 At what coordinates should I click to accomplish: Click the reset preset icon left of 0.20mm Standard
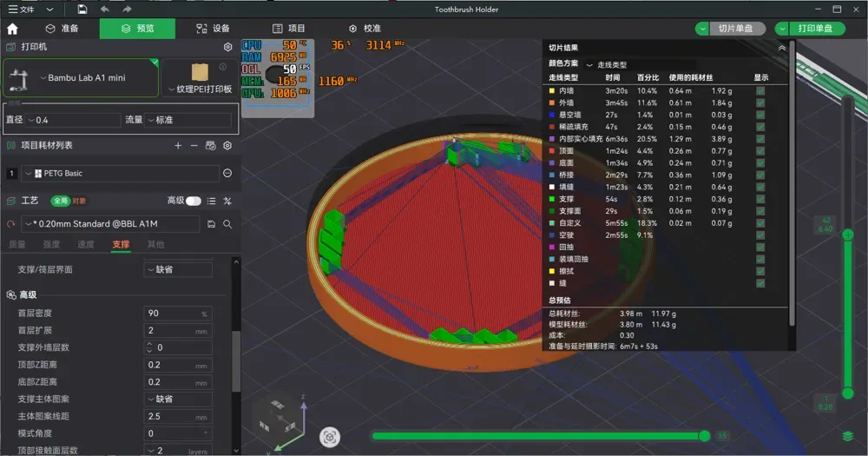(11, 224)
